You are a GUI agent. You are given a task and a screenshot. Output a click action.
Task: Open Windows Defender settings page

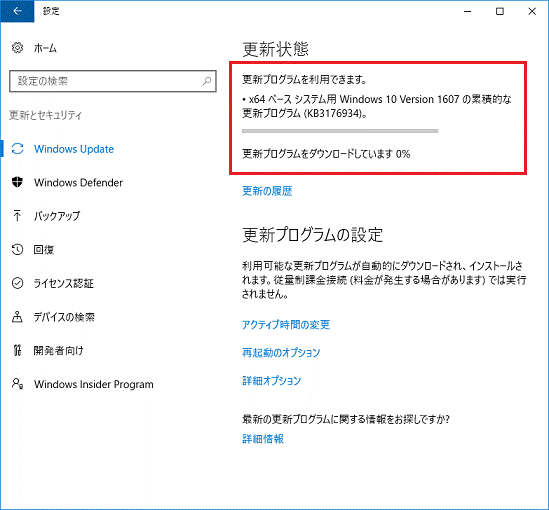[78, 183]
